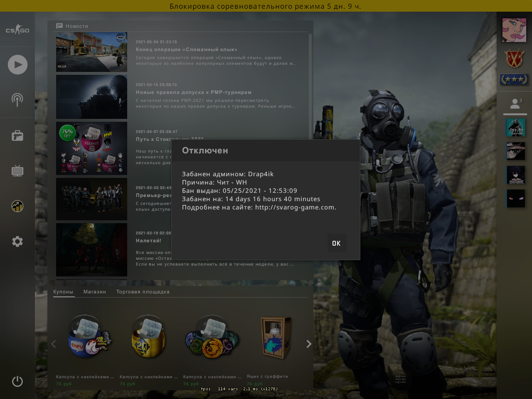Screen dimensions: 532x399
Task: Show previous store items with left arrow
Action: (53, 344)
